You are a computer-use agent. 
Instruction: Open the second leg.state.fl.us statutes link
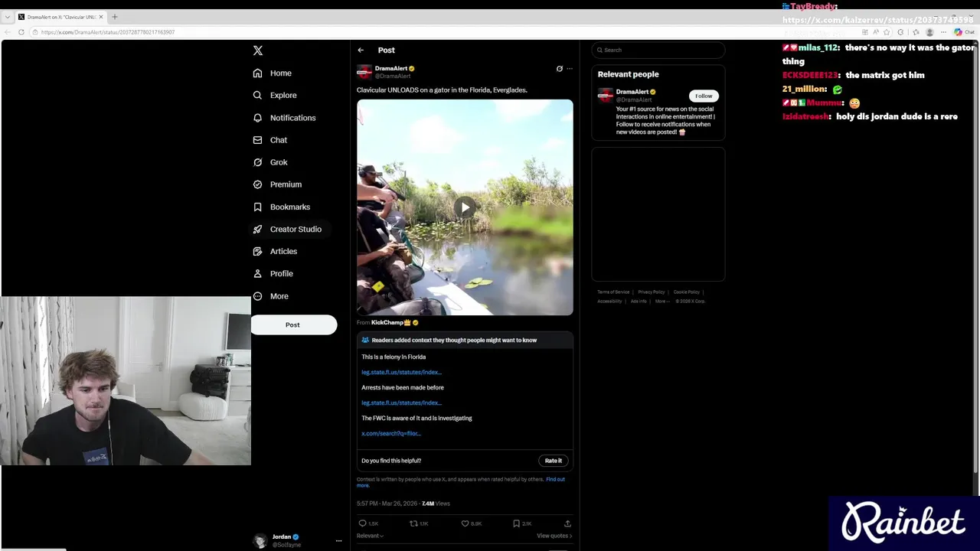tap(401, 403)
